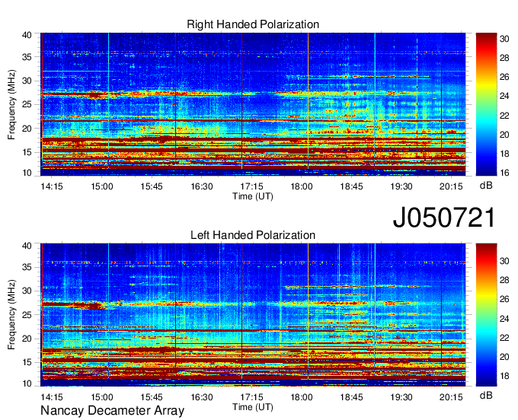Click the 16 dB tick on Right Handed colorbar
The image size is (518, 420).
click(x=504, y=173)
